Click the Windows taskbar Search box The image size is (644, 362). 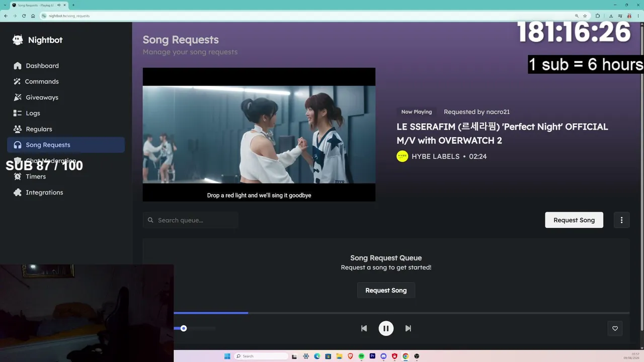click(262, 356)
